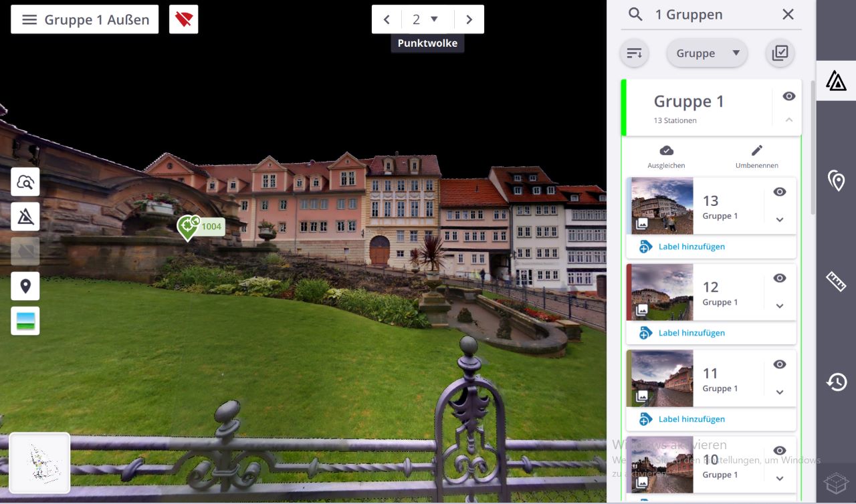Image resolution: width=856 pixels, height=504 pixels.
Task: Go to the next station arrow
Action: point(469,19)
